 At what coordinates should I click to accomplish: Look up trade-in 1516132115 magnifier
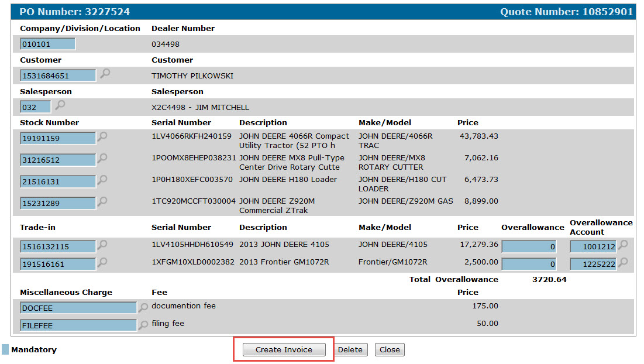click(102, 245)
